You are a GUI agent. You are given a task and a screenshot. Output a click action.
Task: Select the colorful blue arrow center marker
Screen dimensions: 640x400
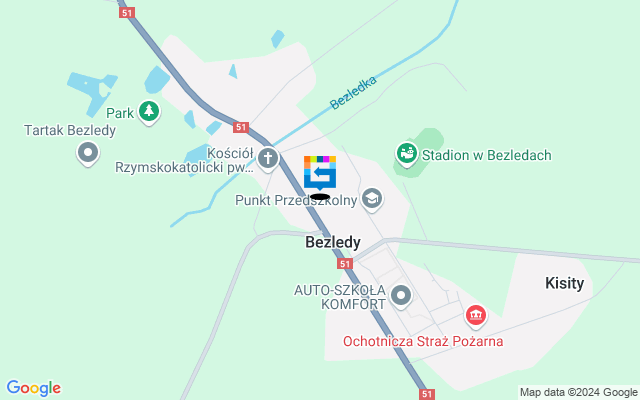[x=320, y=173]
